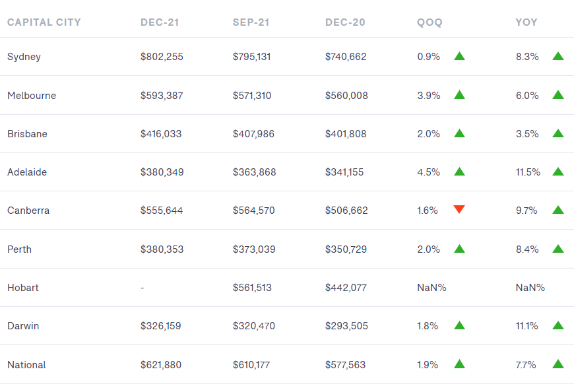Screen dimensions: 574x392
Task: Click the SEP-21 column header
Action: pos(252,22)
